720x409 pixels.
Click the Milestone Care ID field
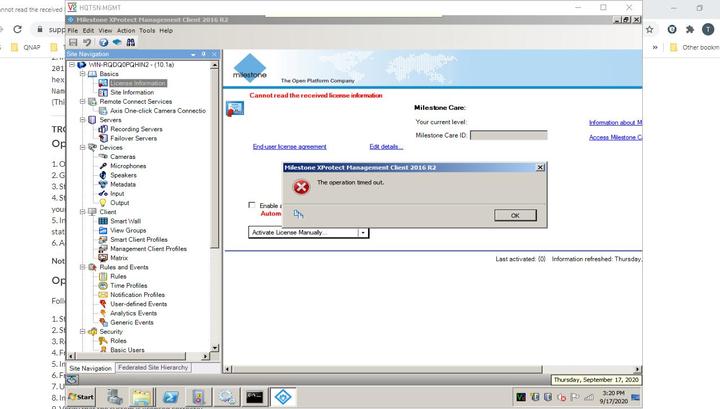tap(508, 135)
